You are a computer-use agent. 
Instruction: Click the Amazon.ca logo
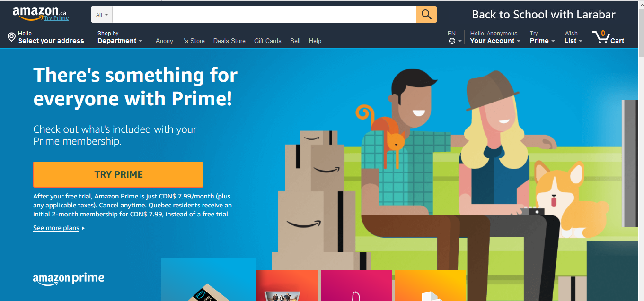[x=35, y=13]
